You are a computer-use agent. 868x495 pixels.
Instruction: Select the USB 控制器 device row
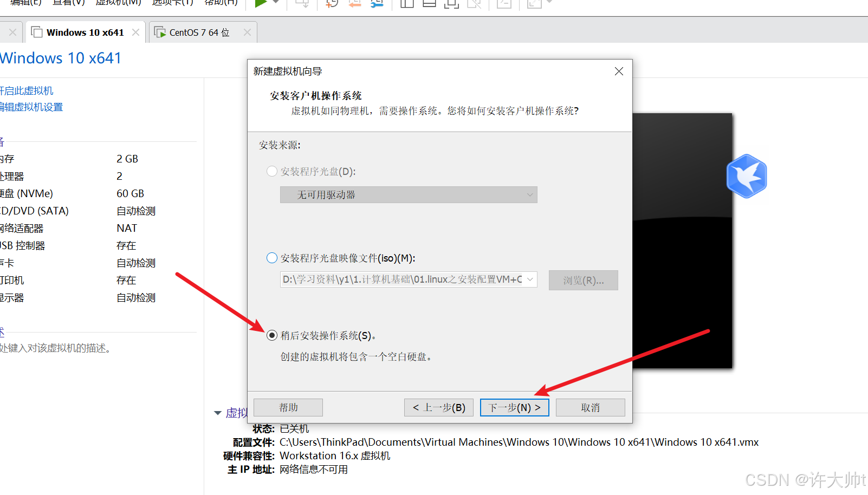98,245
